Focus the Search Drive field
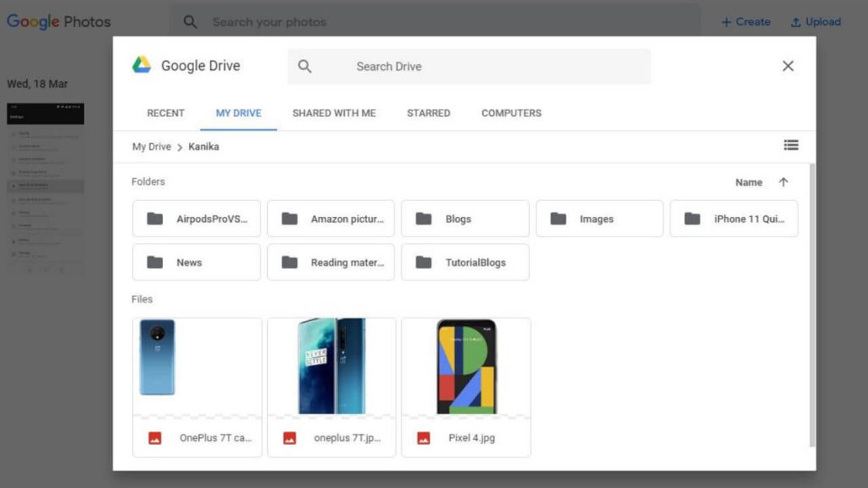 coord(469,66)
